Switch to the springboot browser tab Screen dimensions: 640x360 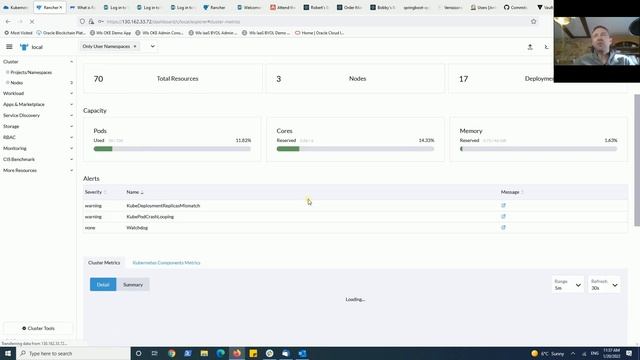416,7
